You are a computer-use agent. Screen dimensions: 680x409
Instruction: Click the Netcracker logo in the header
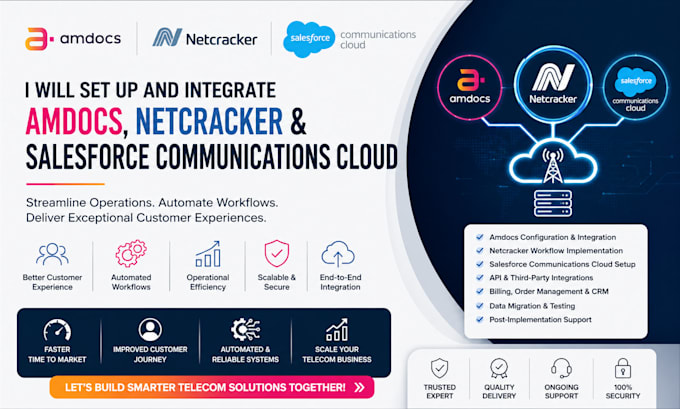point(205,38)
